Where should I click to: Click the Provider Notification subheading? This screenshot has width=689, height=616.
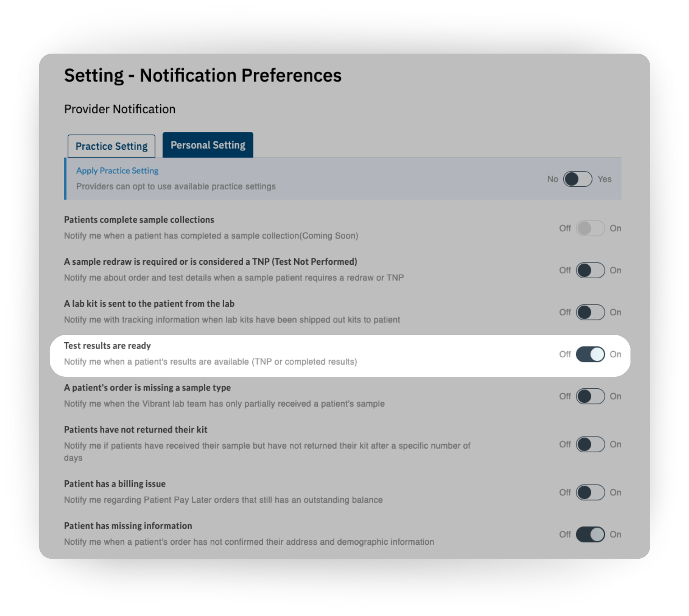pyautogui.click(x=120, y=109)
